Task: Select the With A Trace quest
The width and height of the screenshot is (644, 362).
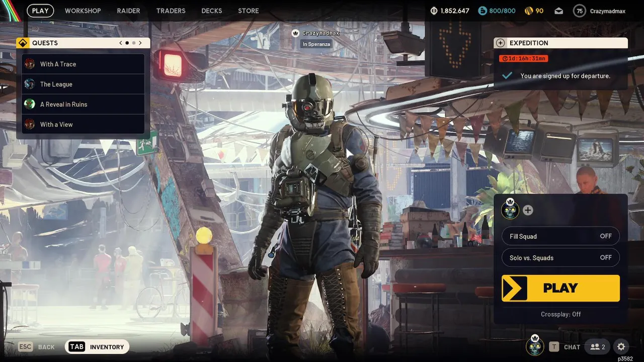Action: coord(83,64)
